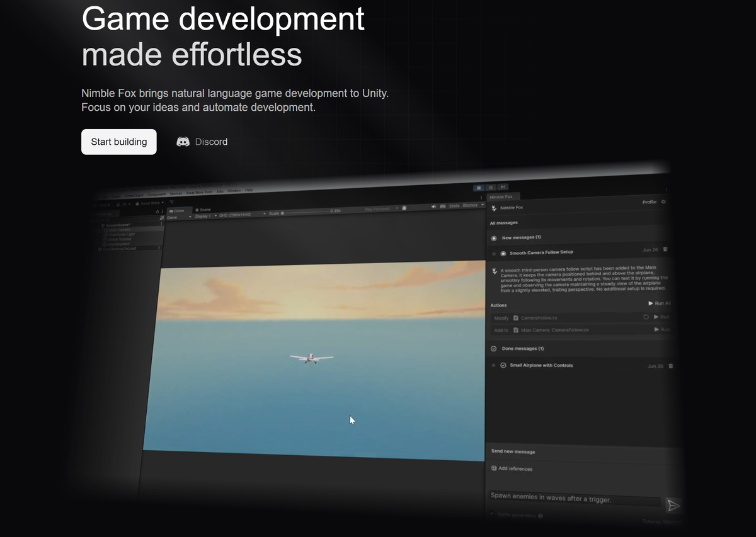Delete the Small Airplane with Controls message
The image size is (756, 537).
click(671, 366)
